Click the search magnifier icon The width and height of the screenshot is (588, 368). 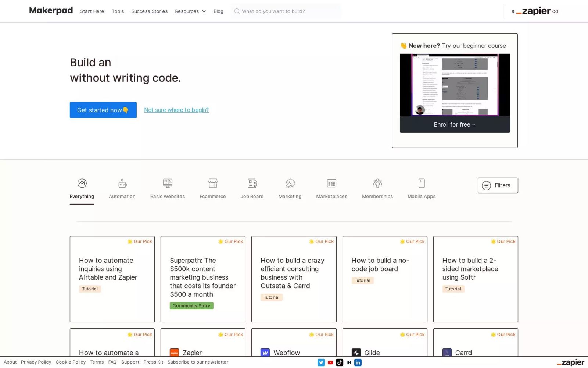(237, 11)
